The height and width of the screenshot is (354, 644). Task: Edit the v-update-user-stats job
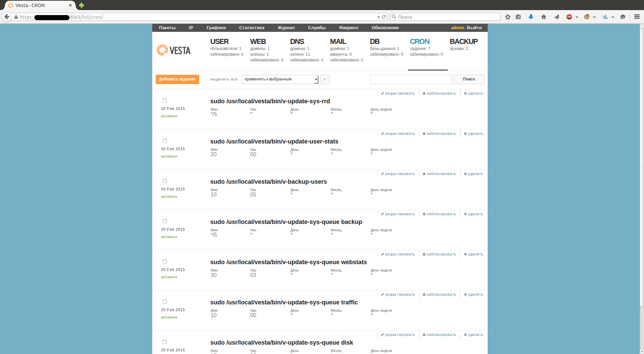pos(398,134)
